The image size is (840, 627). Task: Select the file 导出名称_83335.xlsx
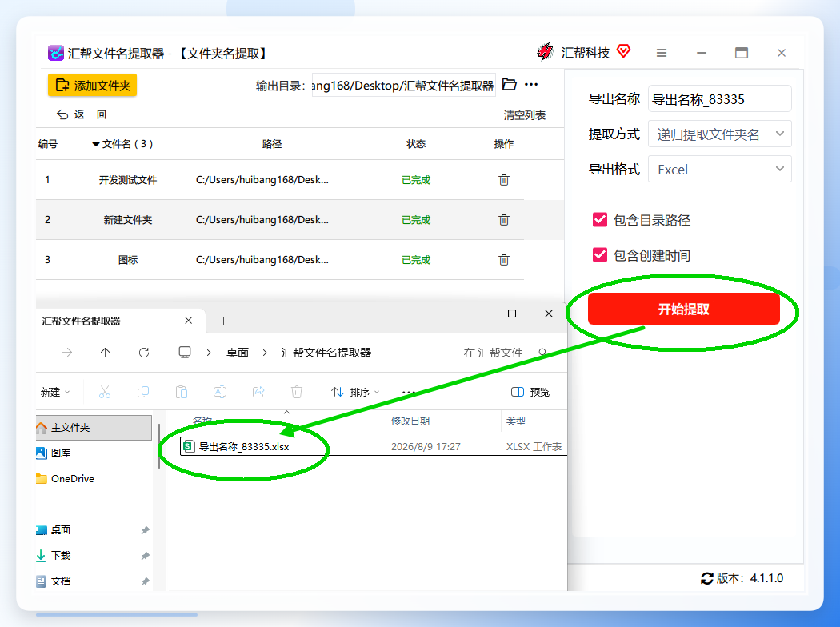(244, 446)
